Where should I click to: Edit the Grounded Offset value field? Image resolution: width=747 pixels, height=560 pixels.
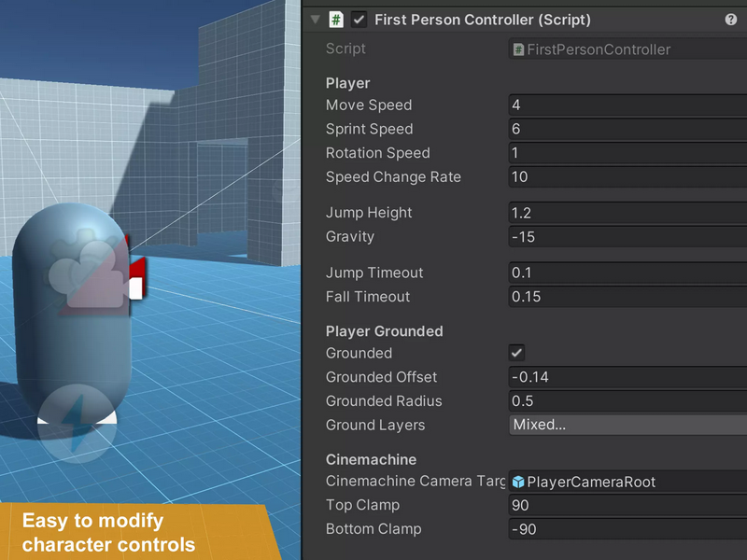click(627, 377)
